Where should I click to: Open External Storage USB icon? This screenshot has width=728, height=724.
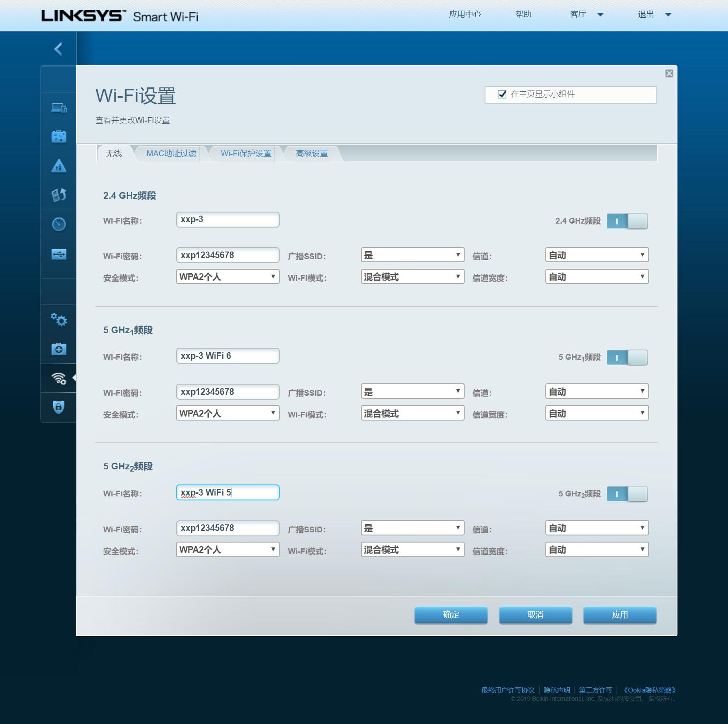pyautogui.click(x=59, y=254)
